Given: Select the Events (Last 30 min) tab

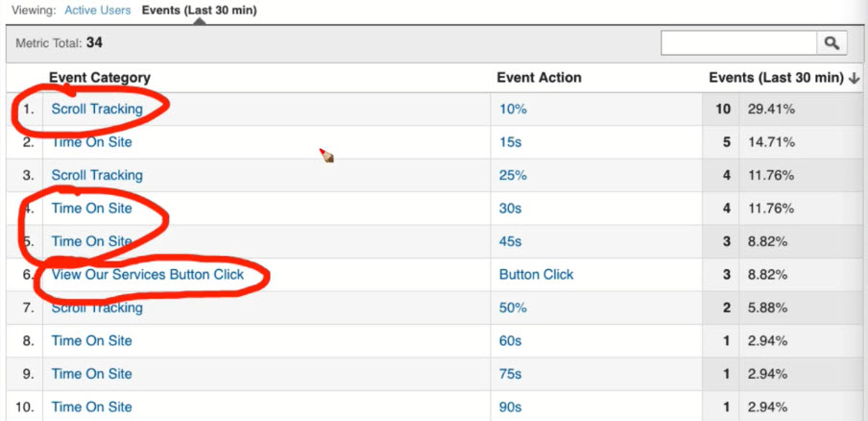Looking at the screenshot, I should coord(199,10).
